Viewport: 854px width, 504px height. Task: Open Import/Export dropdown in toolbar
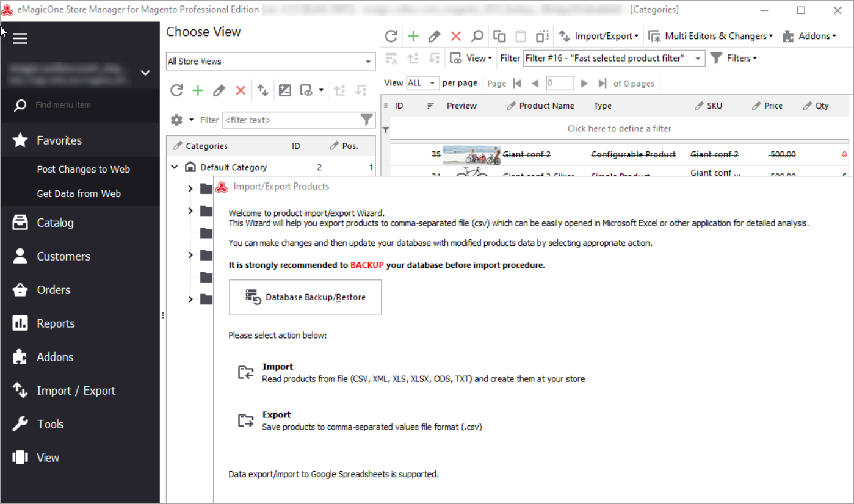coord(599,36)
